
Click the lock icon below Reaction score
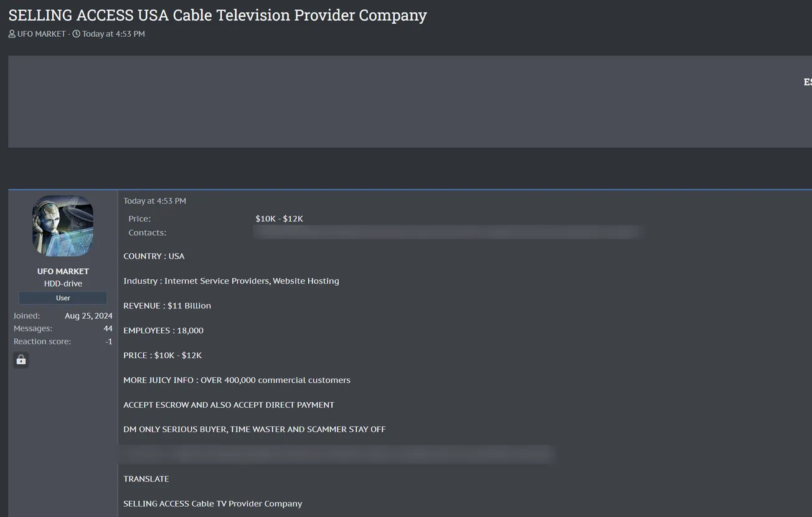point(21,360)
